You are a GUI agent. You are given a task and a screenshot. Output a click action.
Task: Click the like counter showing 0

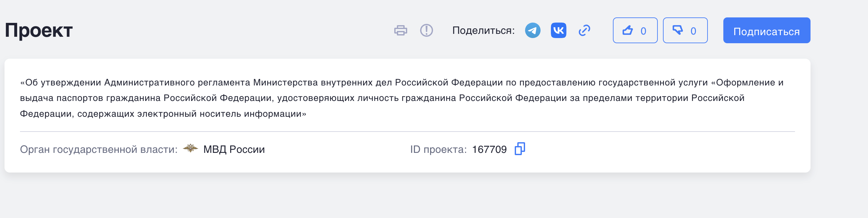(x=643, y=31)
